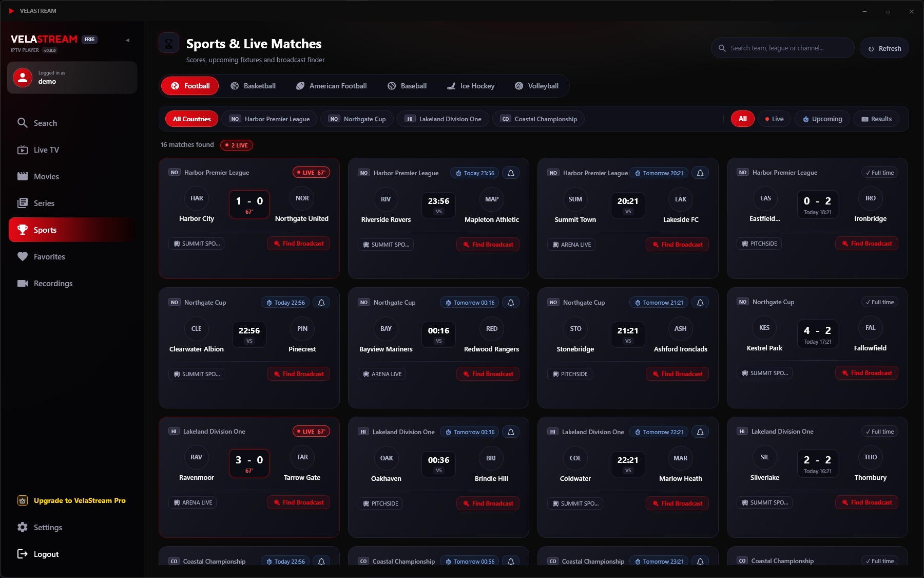This screenshot has width=924, height=578.
Task: Switch to the Basketball tab
Action: tap(253, 86)
